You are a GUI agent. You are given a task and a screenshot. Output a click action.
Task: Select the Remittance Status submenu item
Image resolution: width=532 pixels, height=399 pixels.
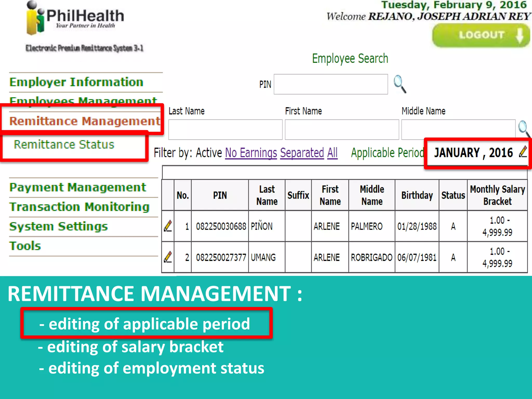point(64,144)
